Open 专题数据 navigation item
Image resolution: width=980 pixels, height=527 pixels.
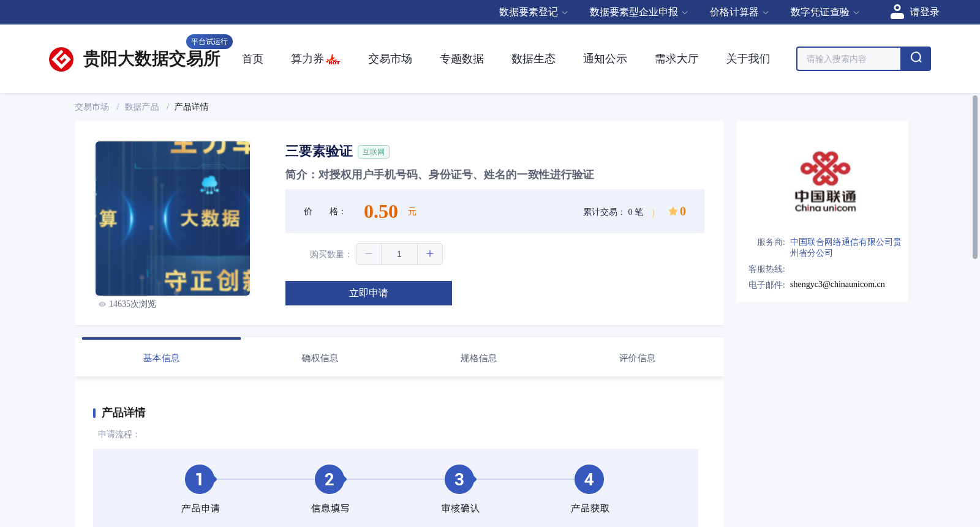462,59
